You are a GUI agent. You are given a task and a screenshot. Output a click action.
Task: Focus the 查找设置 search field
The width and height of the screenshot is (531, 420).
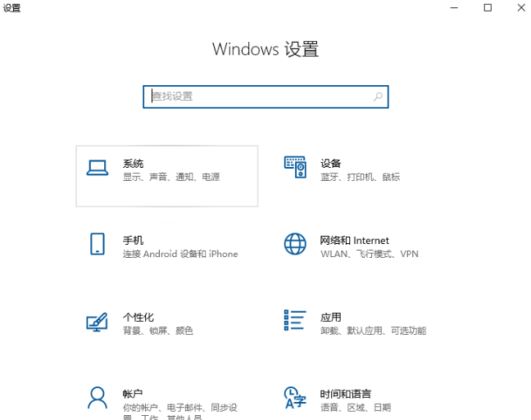click(x=258, y=97)
